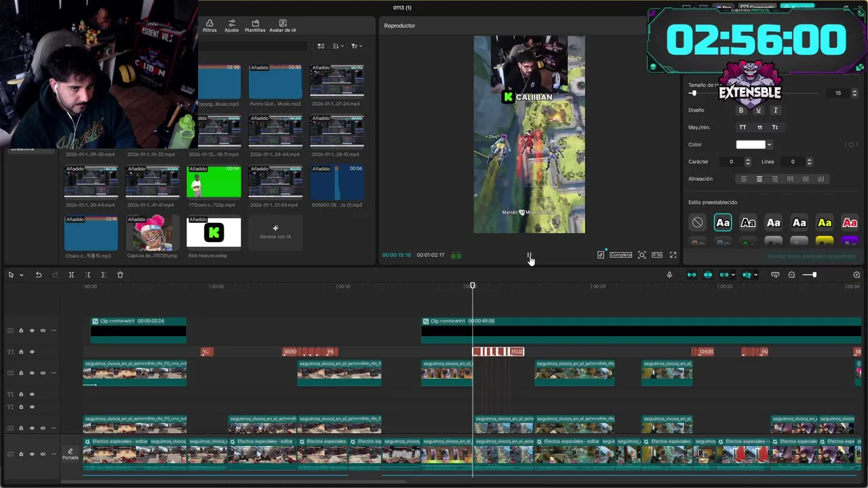Move the Tamaño font size slider handle
868x488 pixels.
coord(693,93)
